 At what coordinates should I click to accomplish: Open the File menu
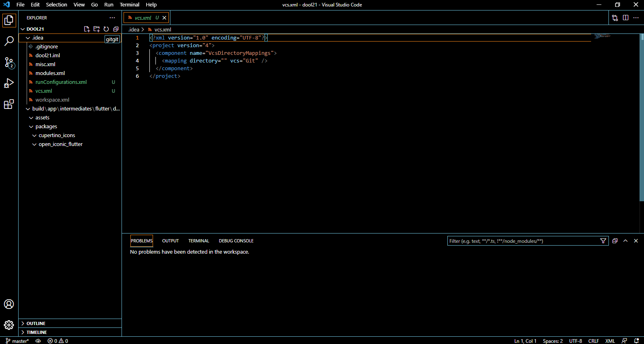21,5
